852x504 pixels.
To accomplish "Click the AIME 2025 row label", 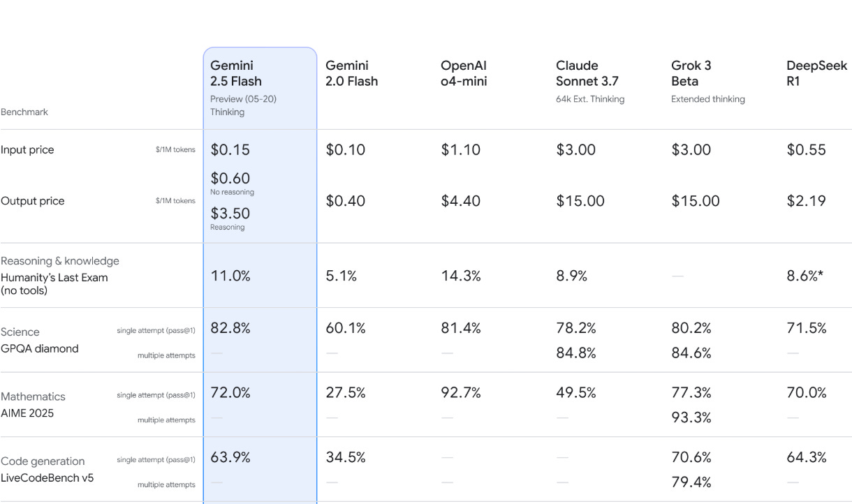I will coord(27,413).
